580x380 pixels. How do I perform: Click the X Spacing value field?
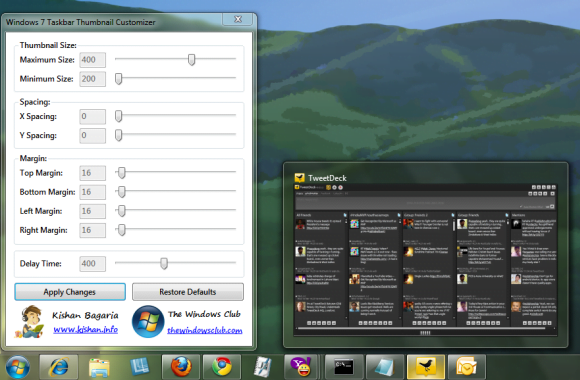click(x=92, y=116)
